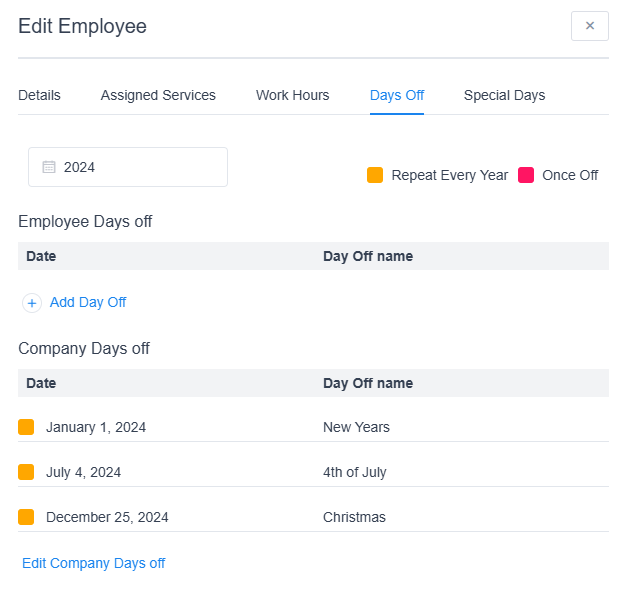The height and width of the screenshot is (592, 624).
Task: Click the calendar icon in the year field
Action: coord(48,167)
